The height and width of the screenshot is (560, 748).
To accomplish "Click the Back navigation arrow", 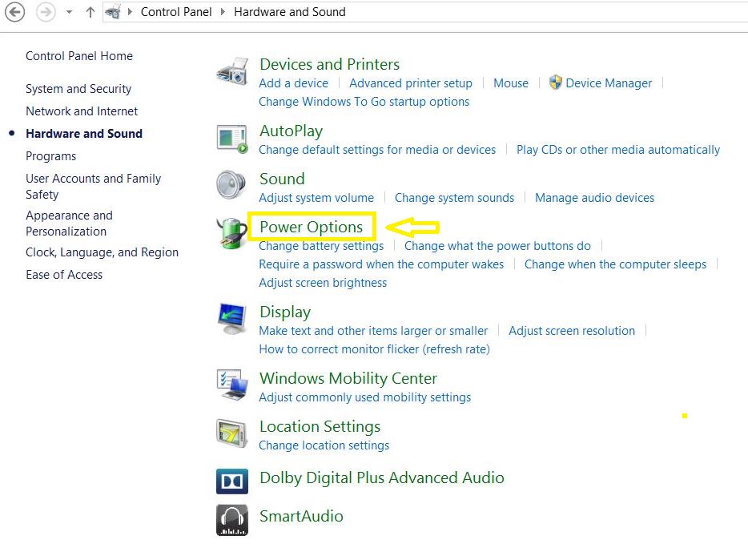I will (x=15, y=12).
